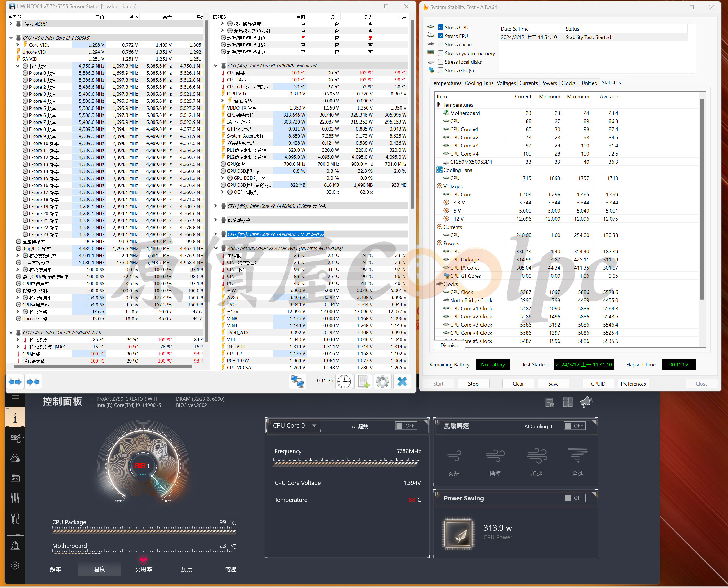
Task: Uncheck the Stress FPU checkbox
Action: coord(440,36)
